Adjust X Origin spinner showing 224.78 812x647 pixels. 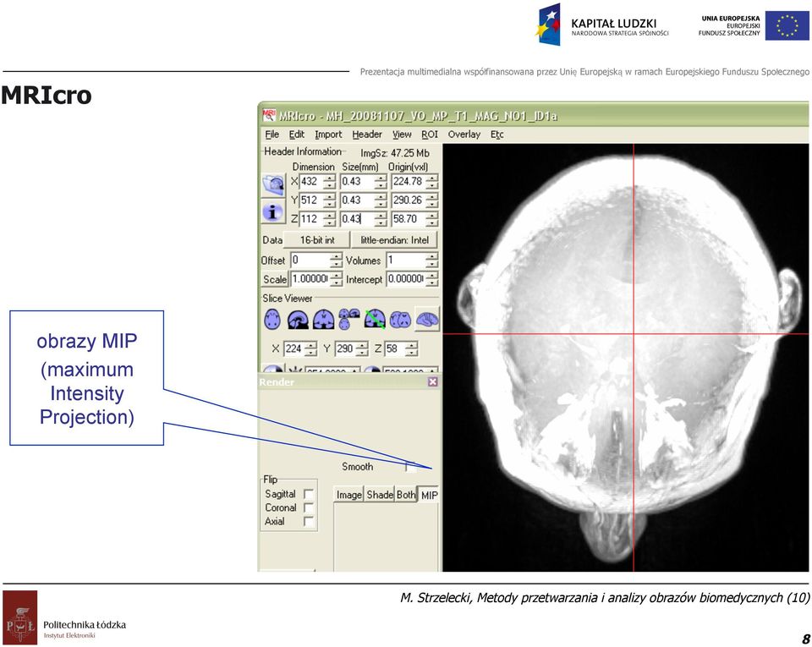(432, 182)
